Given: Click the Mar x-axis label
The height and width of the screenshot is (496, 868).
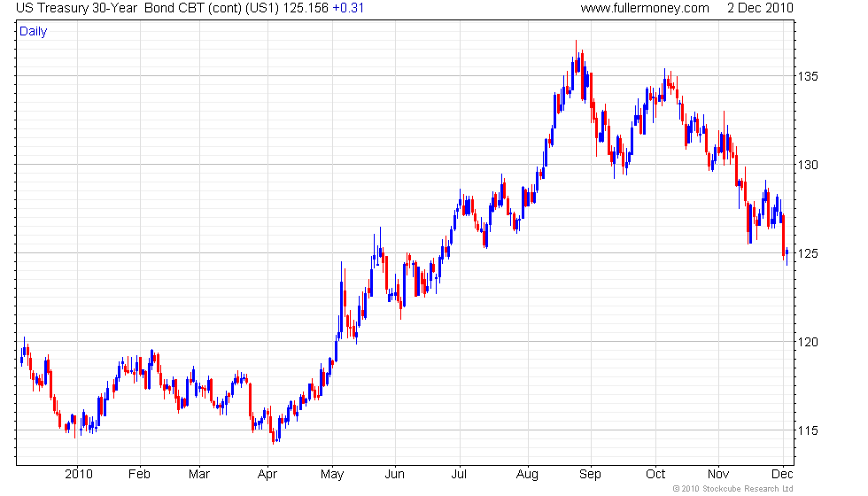Looking at the screenshot, I should pyautogui.click(x=198, y=475).
